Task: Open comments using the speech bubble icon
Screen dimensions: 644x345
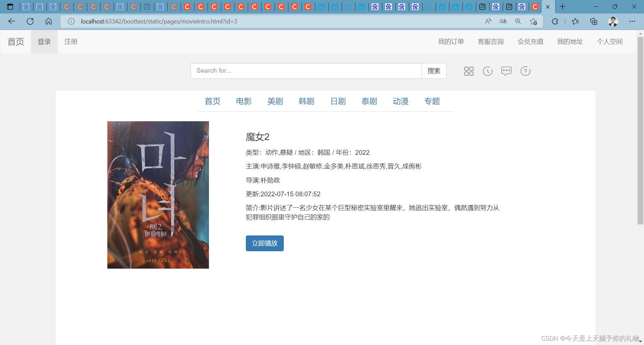Action: [x=506, y=71]
